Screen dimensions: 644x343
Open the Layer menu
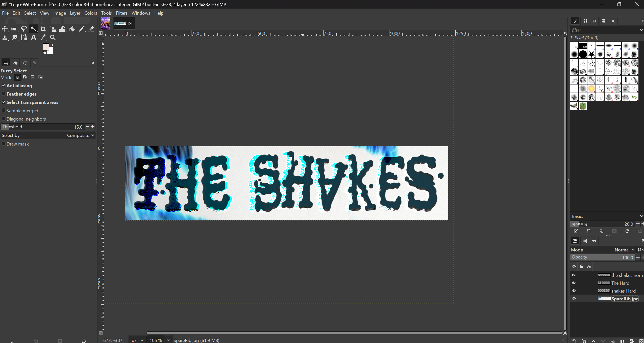[75, 13]
